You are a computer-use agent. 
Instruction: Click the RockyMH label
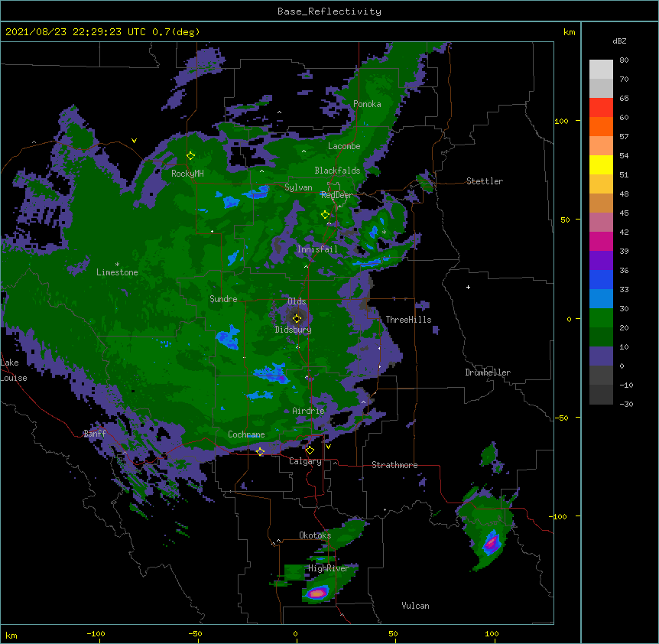click(187, 174)
